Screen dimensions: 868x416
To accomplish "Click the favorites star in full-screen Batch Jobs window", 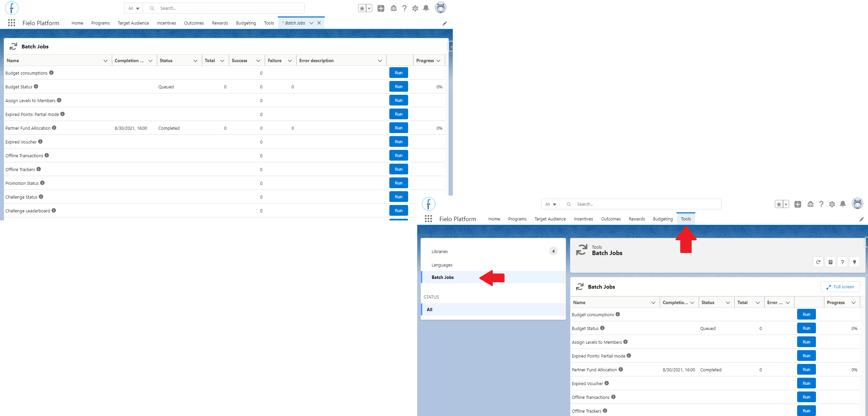I will pos(362,8).
